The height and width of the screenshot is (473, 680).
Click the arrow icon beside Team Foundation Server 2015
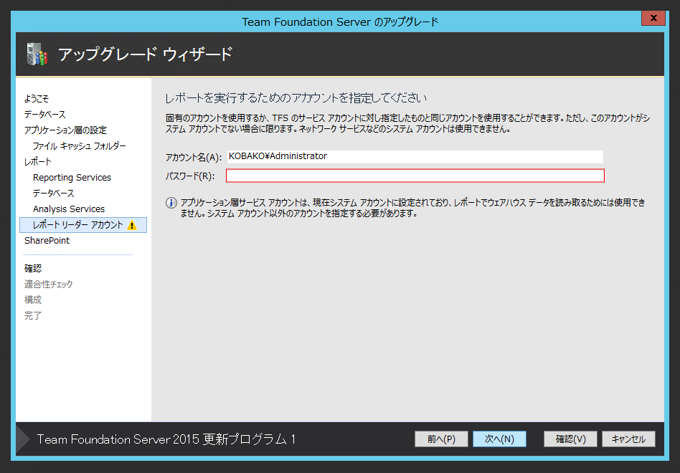(x=23, y=439)
